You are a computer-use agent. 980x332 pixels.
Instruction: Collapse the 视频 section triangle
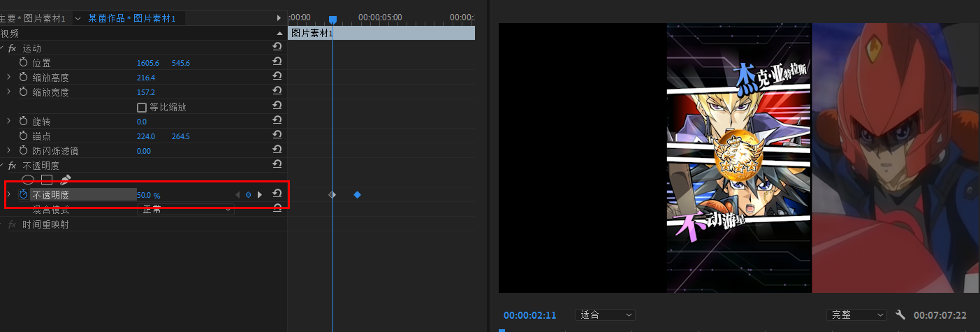(279, 33)
